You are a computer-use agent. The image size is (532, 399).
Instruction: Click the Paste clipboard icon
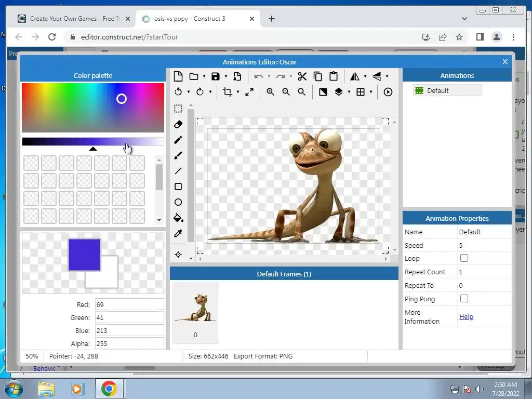334,76
